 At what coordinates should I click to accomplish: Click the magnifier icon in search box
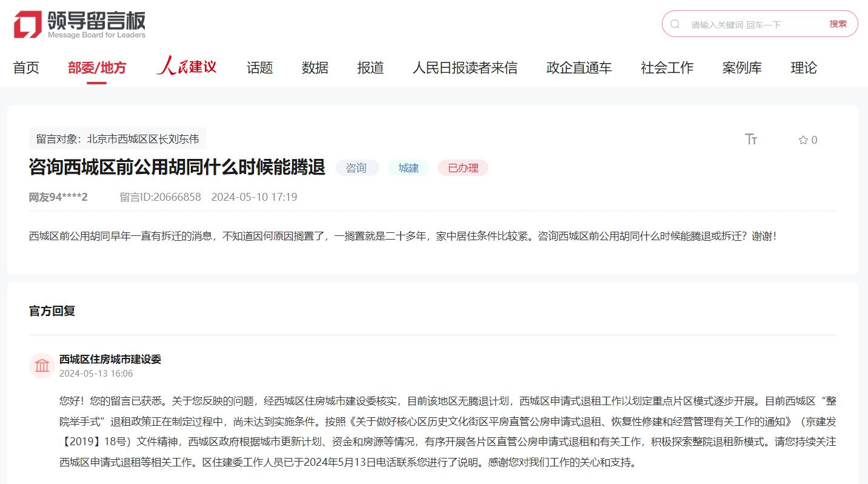pyautogui.click(x=675, y=24)
